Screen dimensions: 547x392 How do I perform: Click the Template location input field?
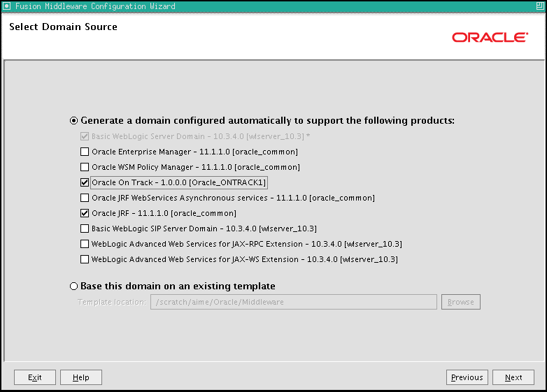(294, 302)
